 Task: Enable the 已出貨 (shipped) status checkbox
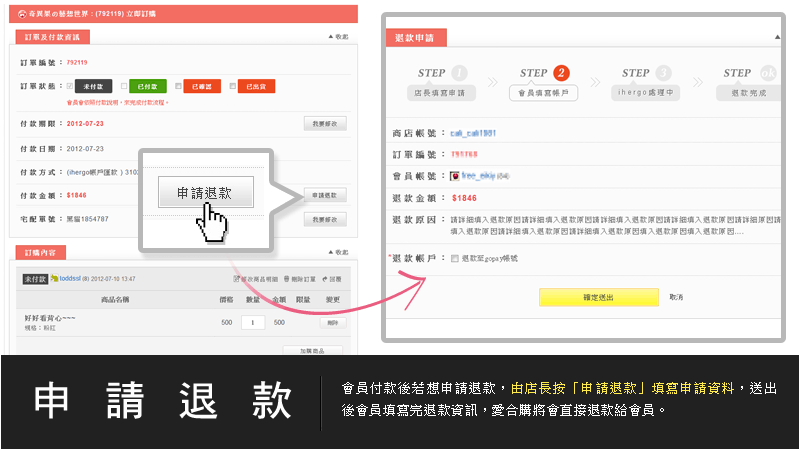point(231,86)
